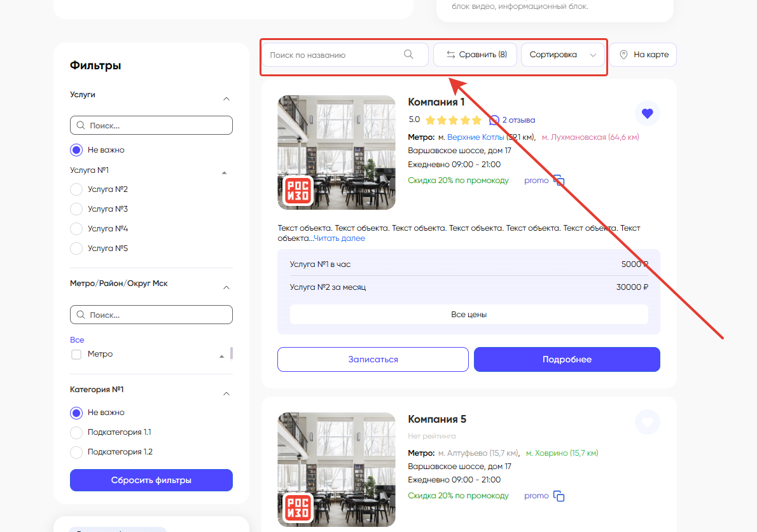Click the Поиск по названию input field

click(x=334, y=55)
